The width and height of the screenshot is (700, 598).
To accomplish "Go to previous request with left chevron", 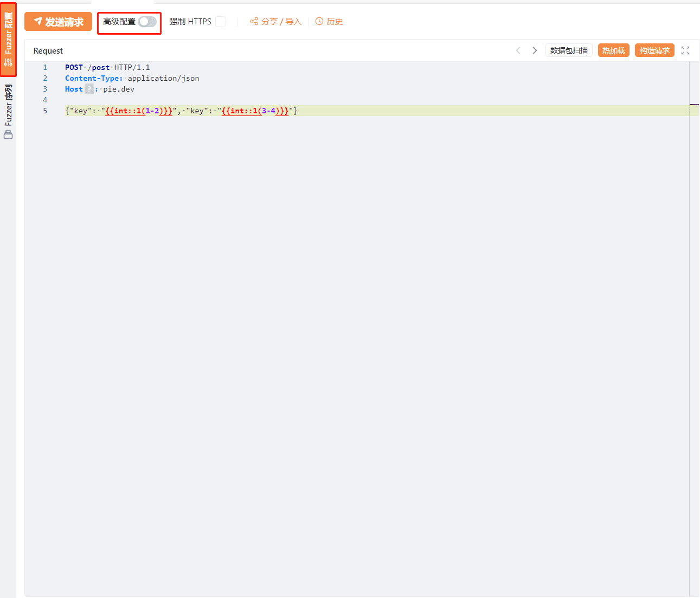I will [x=518, y=50].
